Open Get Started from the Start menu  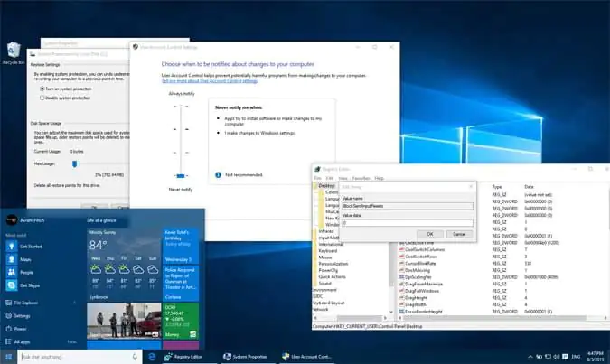(25, 245)
